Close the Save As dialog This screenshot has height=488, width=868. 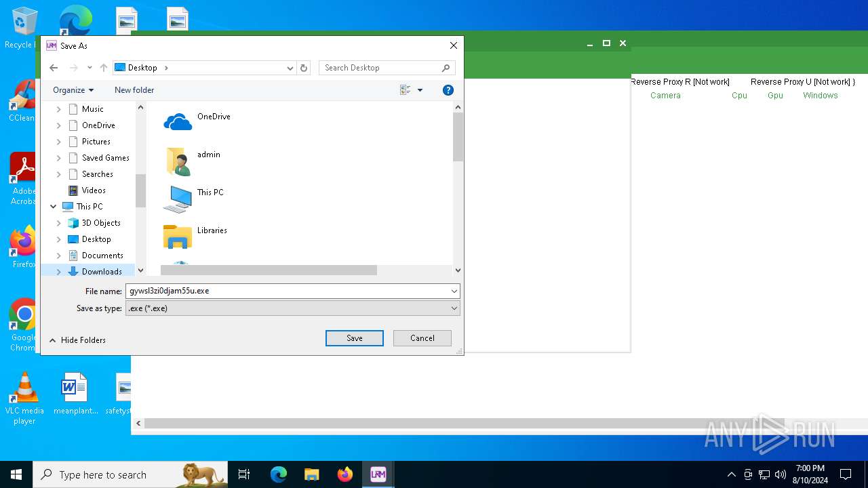(454, 45)
